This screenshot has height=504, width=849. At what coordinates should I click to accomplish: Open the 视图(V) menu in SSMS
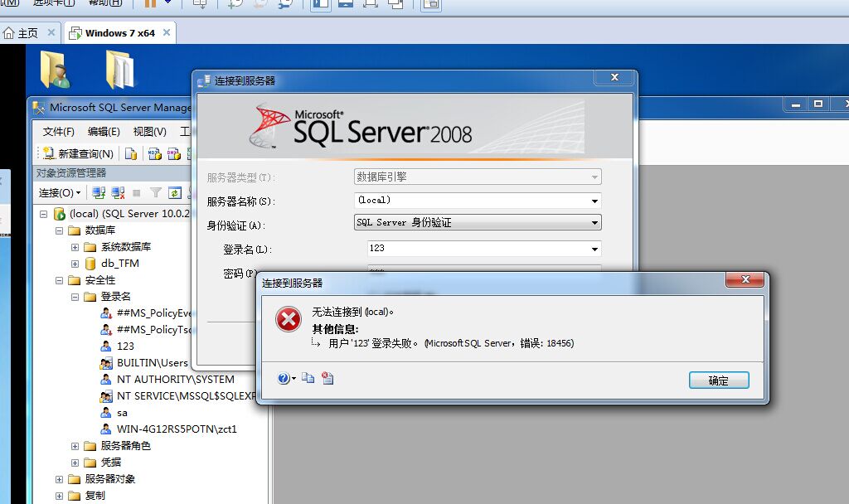[149, 132]
